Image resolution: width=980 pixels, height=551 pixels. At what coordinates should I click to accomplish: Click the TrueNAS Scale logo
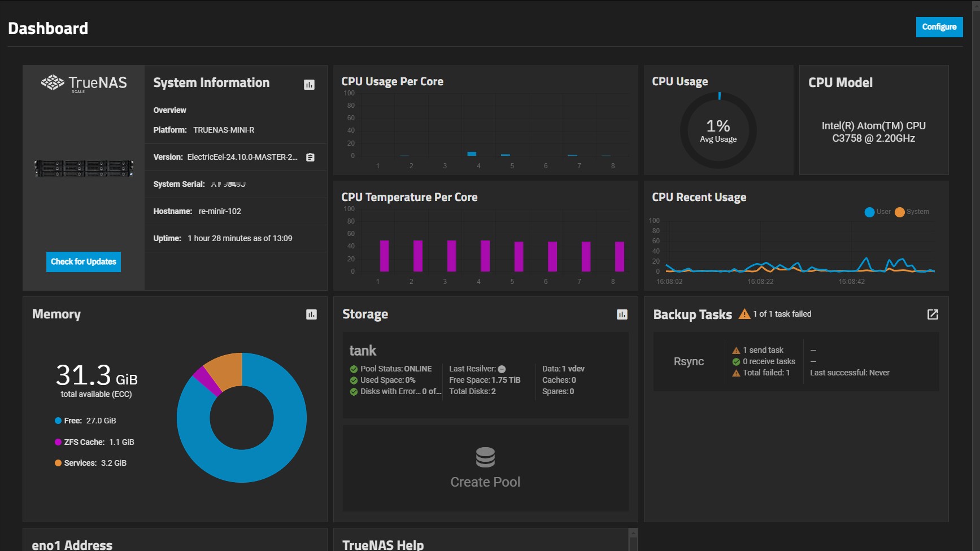(82, 82)
